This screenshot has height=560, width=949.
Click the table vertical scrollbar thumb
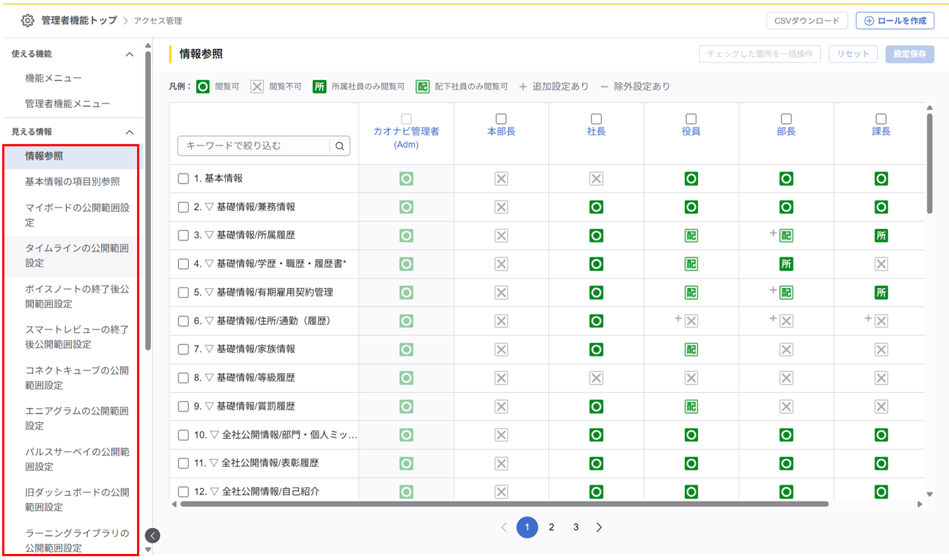930,163
